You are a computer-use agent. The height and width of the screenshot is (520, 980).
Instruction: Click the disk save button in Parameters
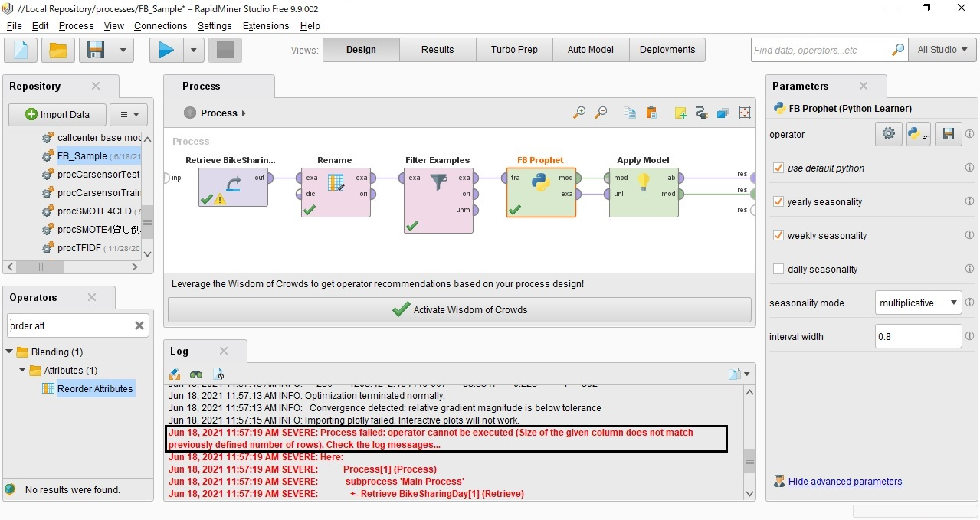[948, 134]
